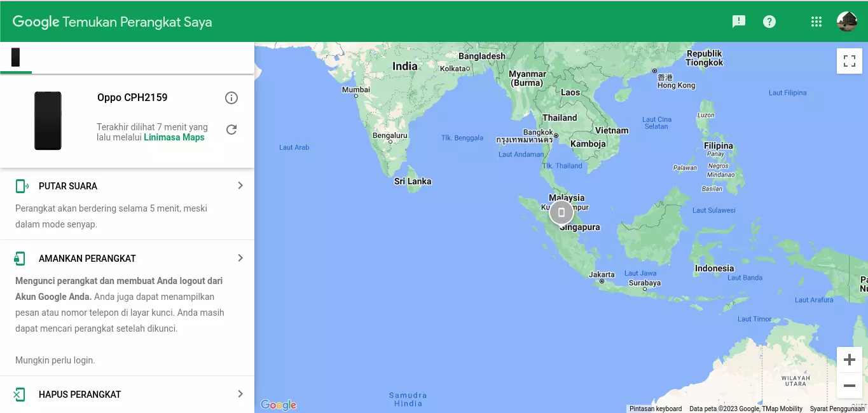Open the Google account profile picture

pos(846,22)
